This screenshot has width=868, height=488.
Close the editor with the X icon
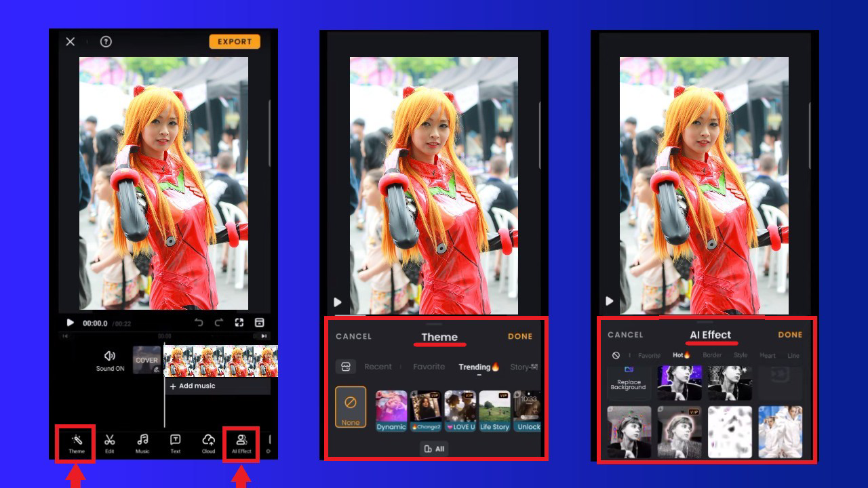pos(71,41)
